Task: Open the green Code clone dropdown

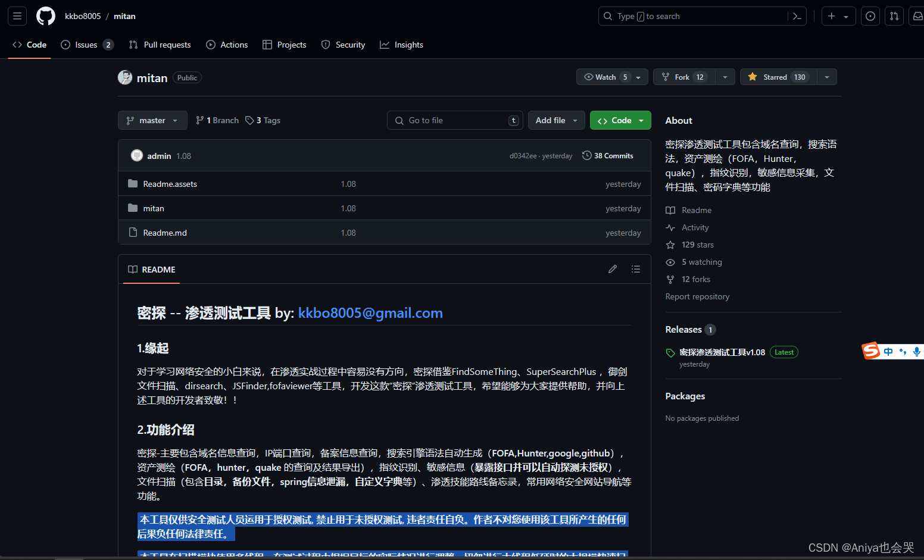Action: click(620, 120)
